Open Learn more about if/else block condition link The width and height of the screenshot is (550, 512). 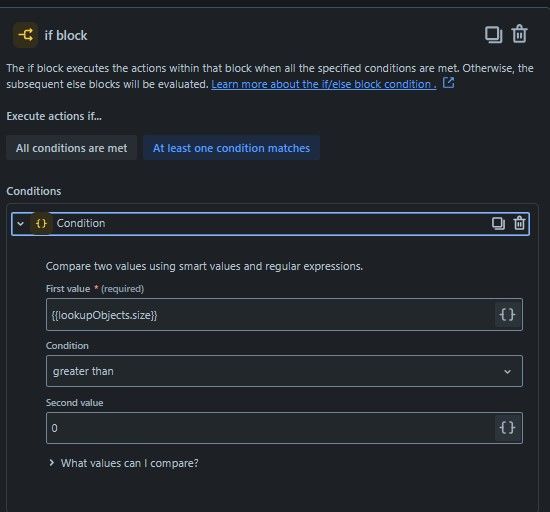click(324, 84)
